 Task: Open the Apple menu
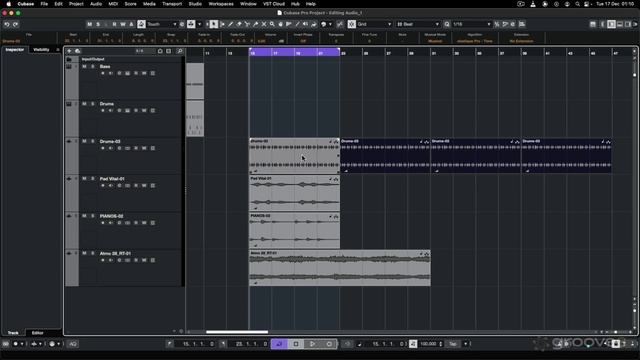[x=9, y=4]
